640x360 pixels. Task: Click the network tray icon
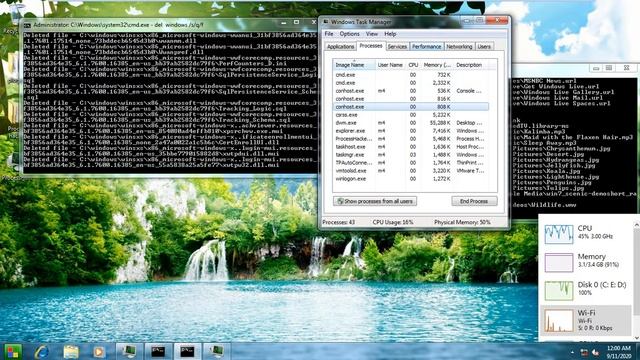[584, 352]
